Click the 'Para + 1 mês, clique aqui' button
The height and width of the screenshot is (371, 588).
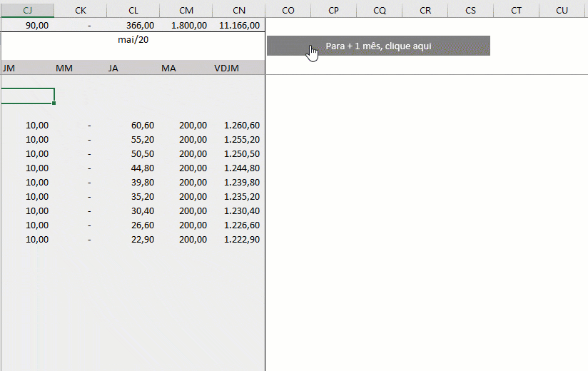pos(378,46)
